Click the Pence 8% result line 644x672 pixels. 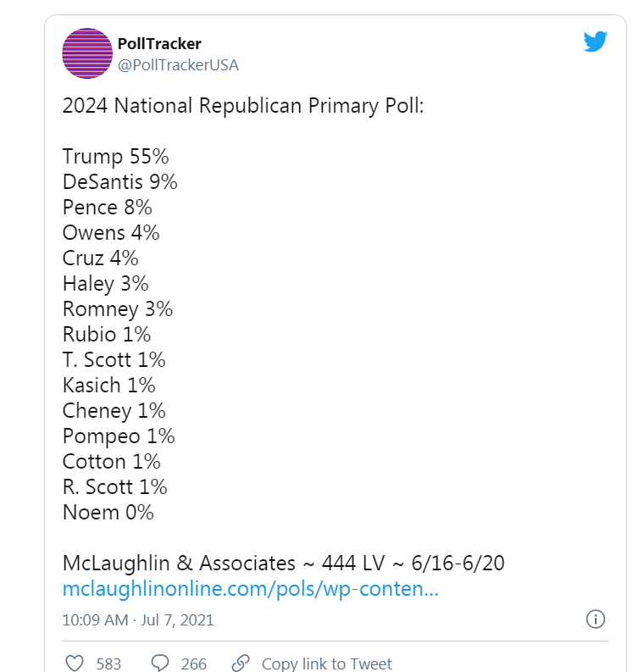107,208
